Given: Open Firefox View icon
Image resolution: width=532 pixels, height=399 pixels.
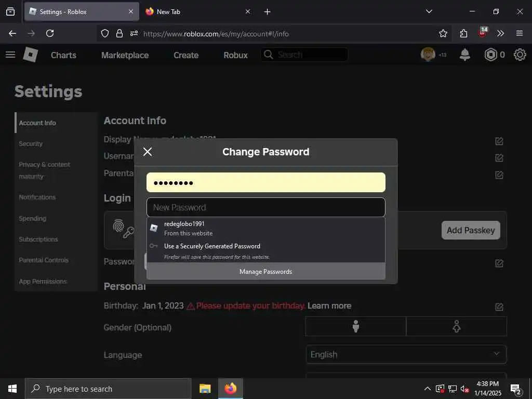Looking at the screenshot, I should (10, 11).
